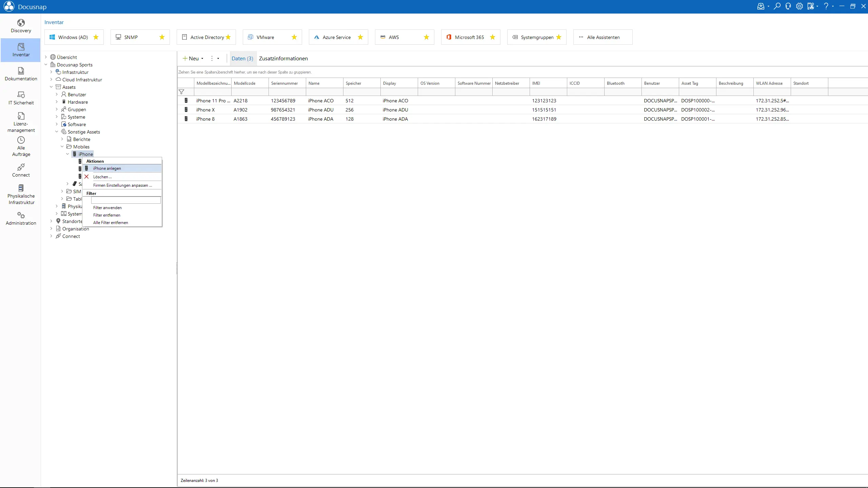Open the Neu dropdown arrow
The height and width of the screenshot is (488, 868).
click(x=202, y=59)
